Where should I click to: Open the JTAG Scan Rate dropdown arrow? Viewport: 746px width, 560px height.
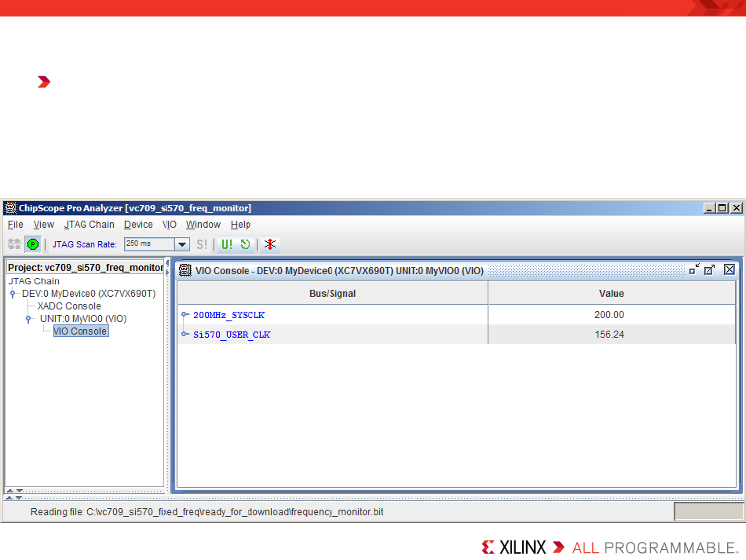pos(182,244)
